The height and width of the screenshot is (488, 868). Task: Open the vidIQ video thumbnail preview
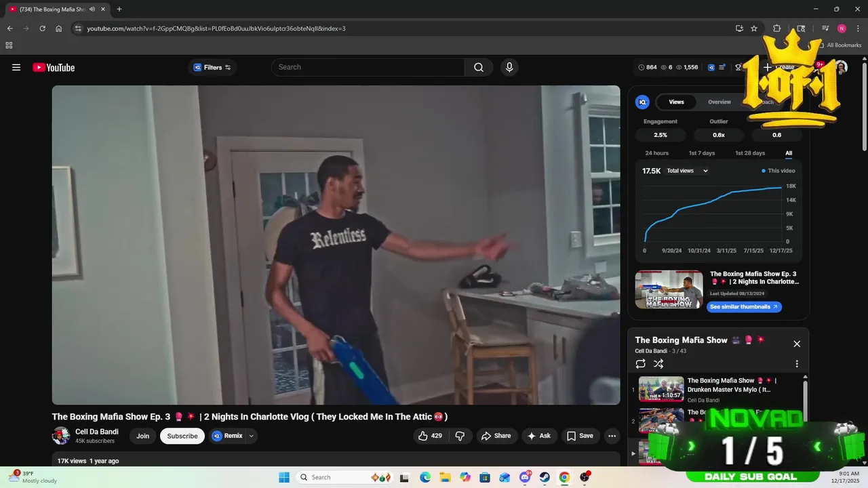click(x=669, y=289)
